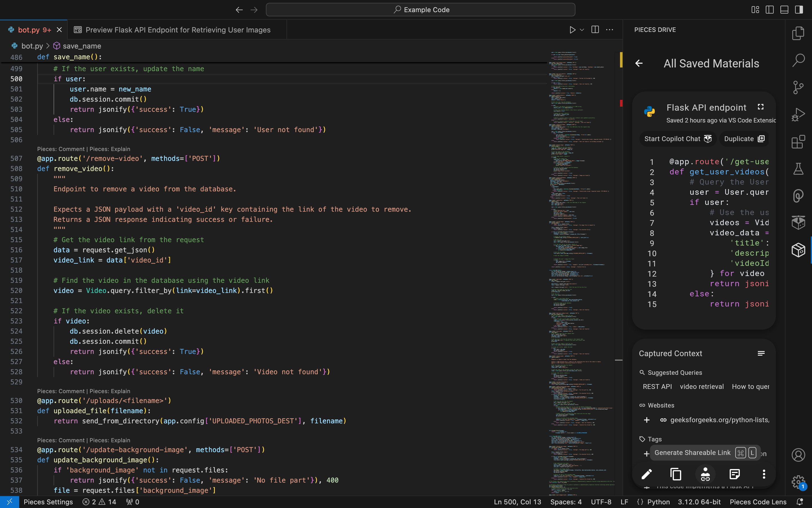This screenshot has width=812, height=508.
Task: Click the Example Code command center search box
Action: click(x=420, y=10)
